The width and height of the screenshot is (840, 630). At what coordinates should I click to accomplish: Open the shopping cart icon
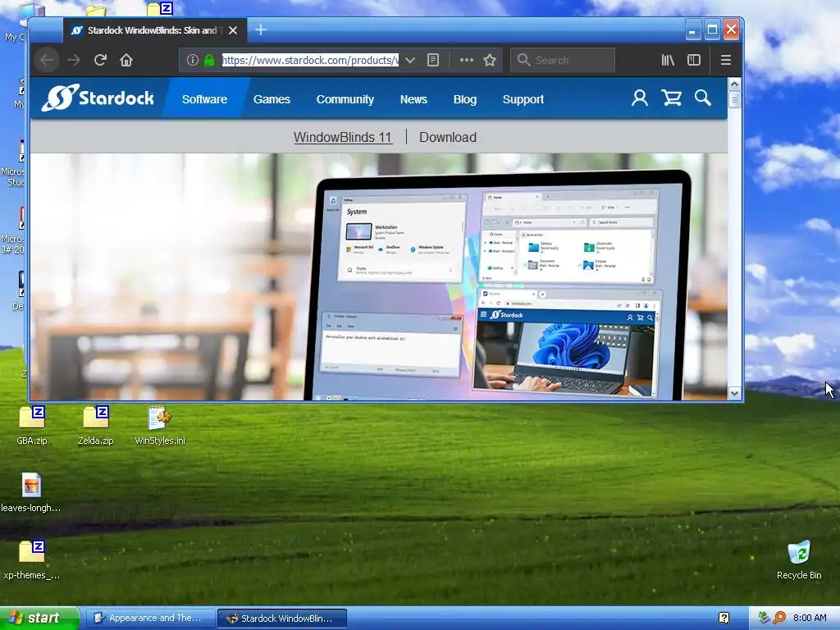click(671, 98)
